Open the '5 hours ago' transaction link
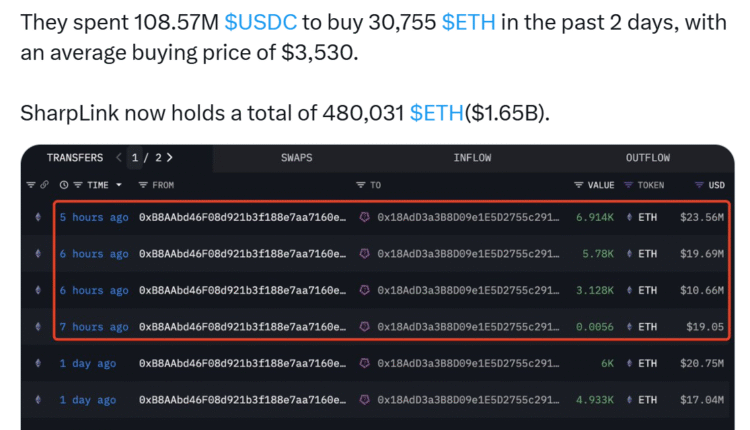 coord(93,217)
